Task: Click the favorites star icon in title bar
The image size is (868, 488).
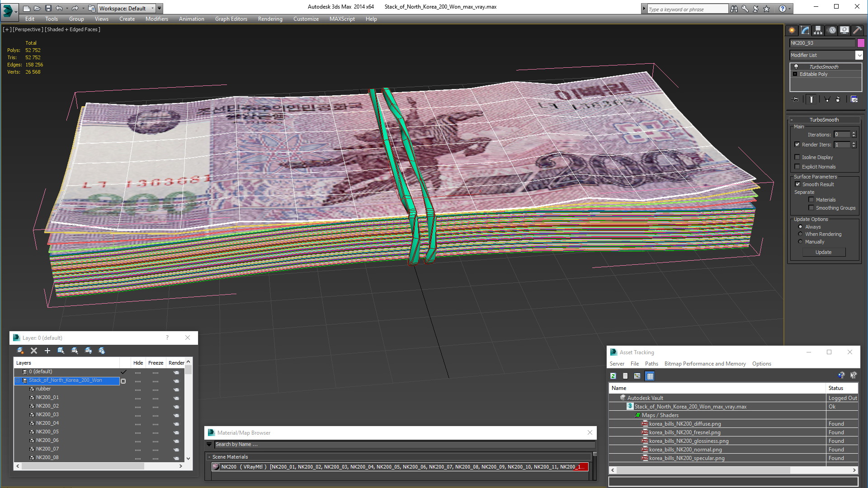Action: (x=767, y=9)
